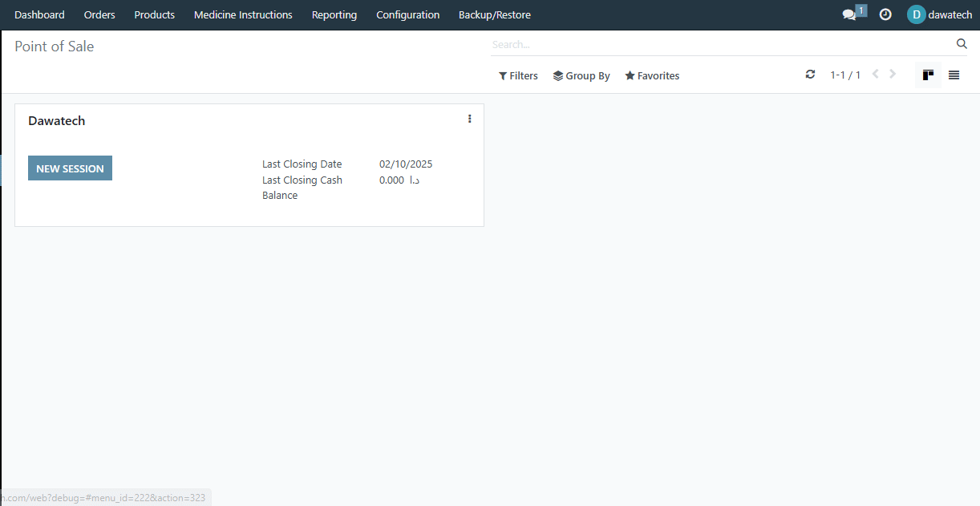
Task: Click the Last Closing Cash Balance label
Action: click(302, 188)
